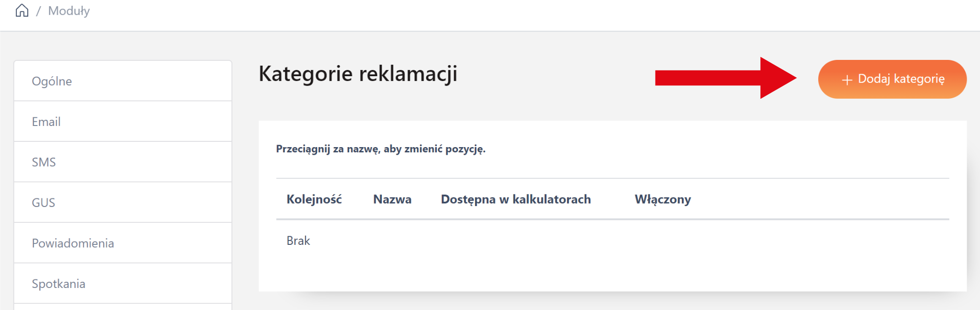Click the empty Brak table row
The height and width of the screenshot is (310, 980).
298,241
